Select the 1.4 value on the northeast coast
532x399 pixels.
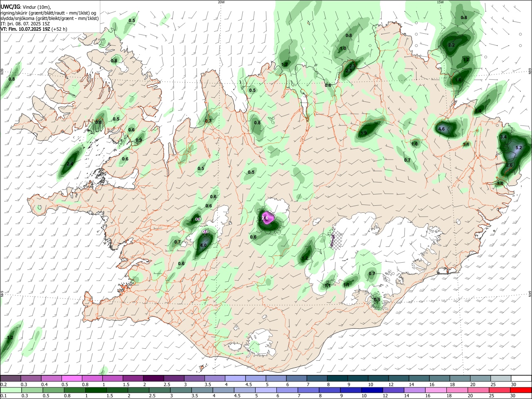pyautogui.click(x=478, y=111)
